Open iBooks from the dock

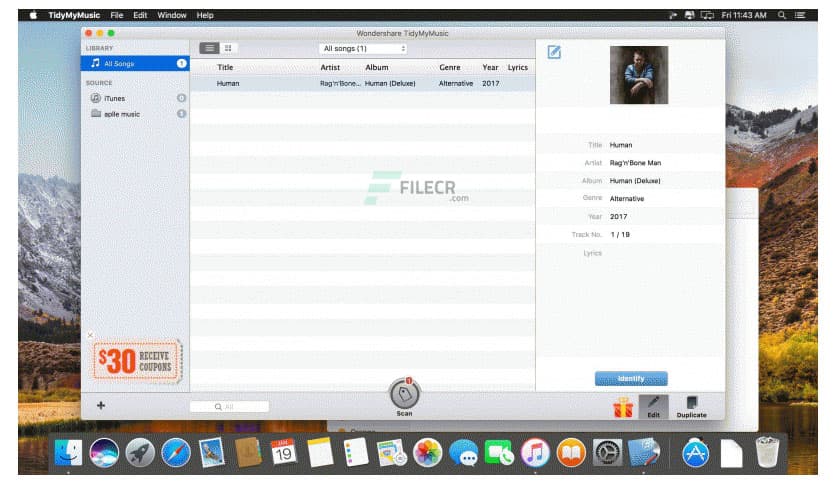[571, 453]
